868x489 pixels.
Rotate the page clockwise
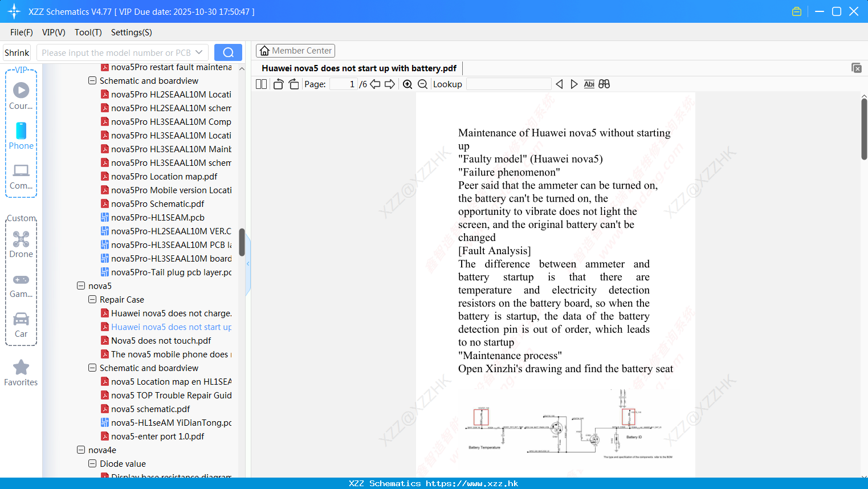coord(294,84)
